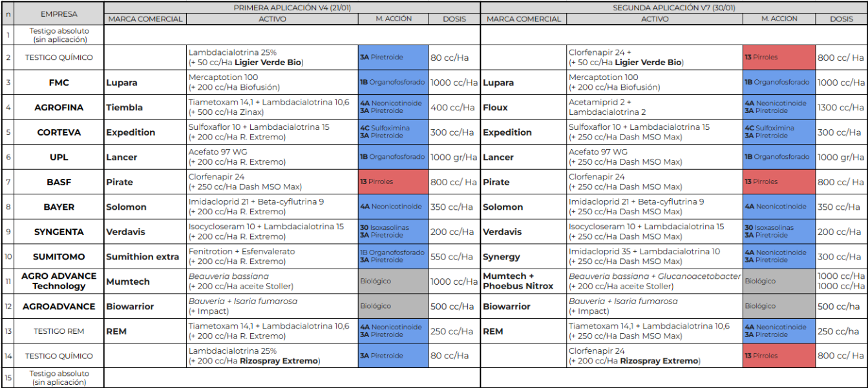This screenshot has width=868, height=388.
Task: Click the Synergy brand cell
Action: tap(524, 257)
